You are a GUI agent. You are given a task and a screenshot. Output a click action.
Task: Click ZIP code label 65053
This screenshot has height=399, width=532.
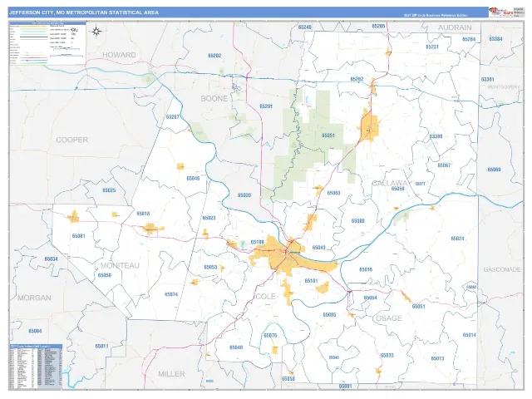210,268
